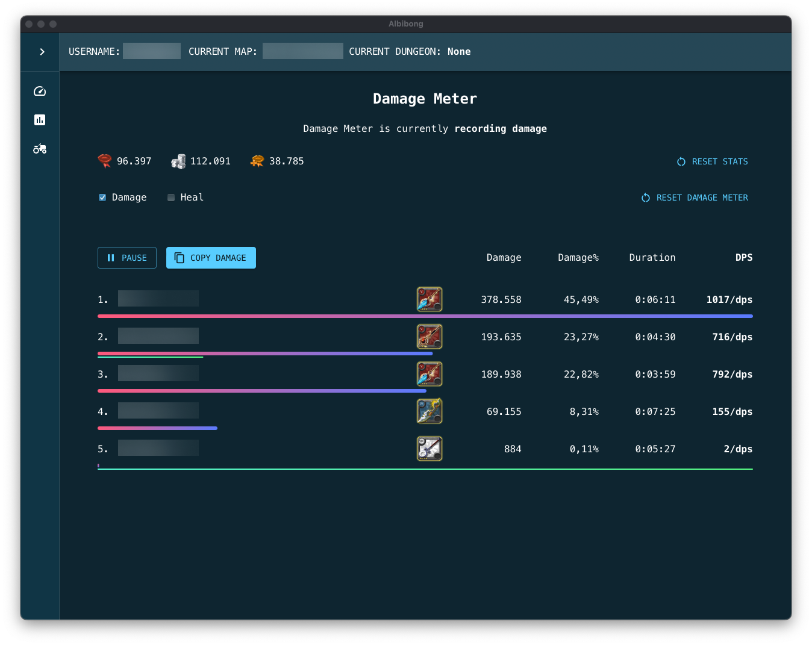Screen dimensions: 812x645
Task: Click the 716/dps value
Action: click(732, 337)
